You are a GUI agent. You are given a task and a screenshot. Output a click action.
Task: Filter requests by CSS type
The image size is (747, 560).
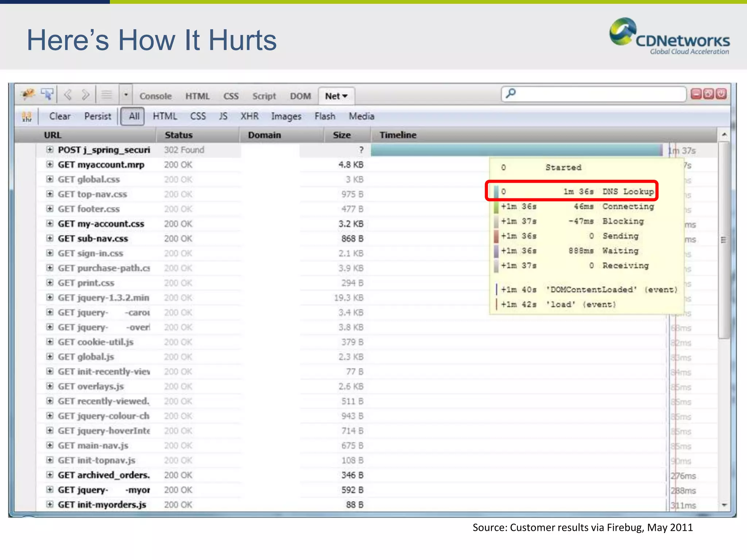[198, 116]
